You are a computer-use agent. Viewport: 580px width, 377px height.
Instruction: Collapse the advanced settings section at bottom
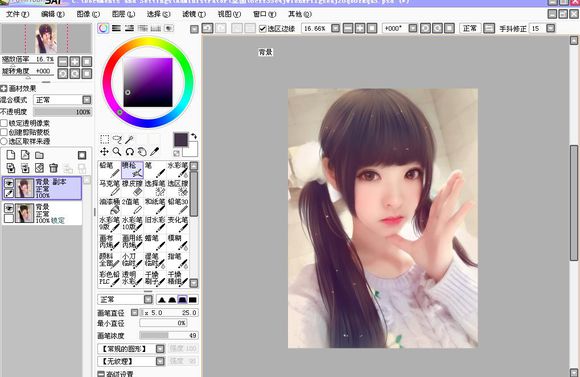tap(101, 374)
